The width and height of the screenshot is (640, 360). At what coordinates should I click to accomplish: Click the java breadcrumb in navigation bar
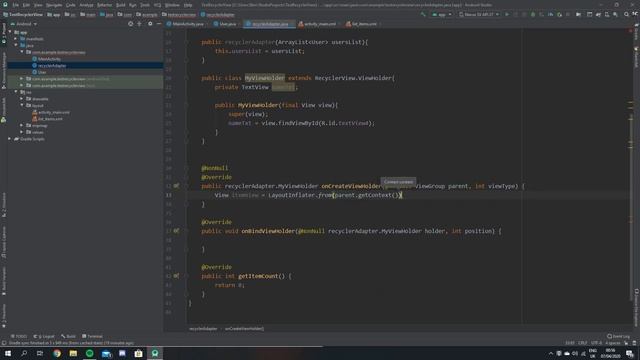(x=107, y=14)
